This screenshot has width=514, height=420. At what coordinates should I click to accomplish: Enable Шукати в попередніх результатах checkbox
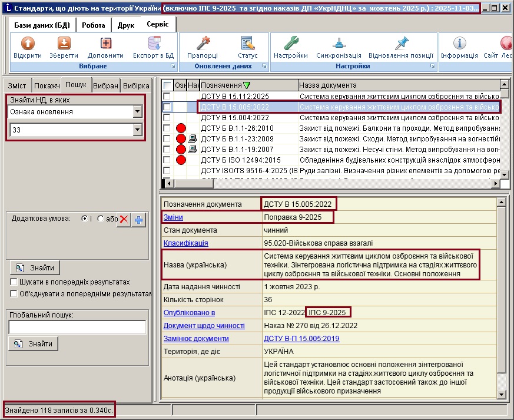(x=14, y=282)
